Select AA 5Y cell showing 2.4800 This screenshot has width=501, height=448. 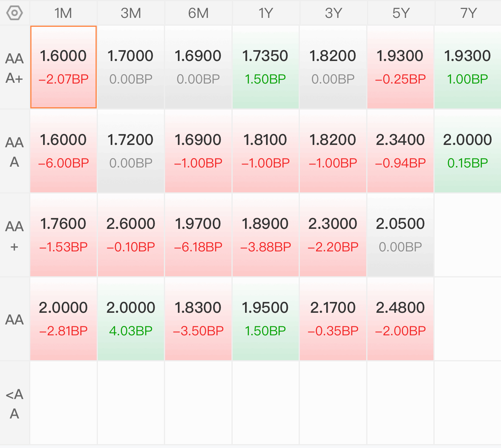click(400, 319)
